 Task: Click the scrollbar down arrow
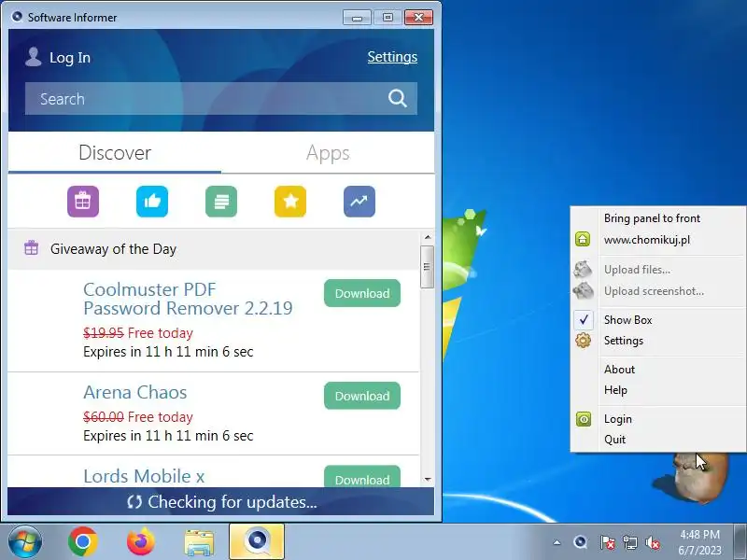[x=428, y=480]
